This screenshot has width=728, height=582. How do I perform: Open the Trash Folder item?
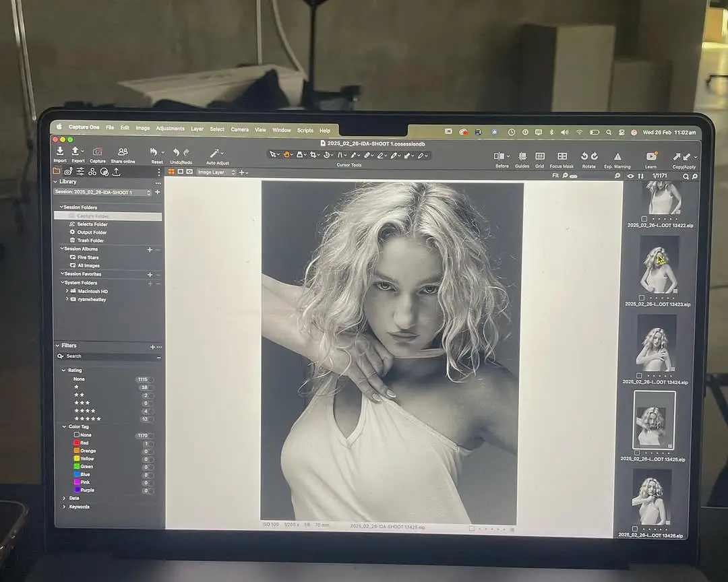click(90, 240)
